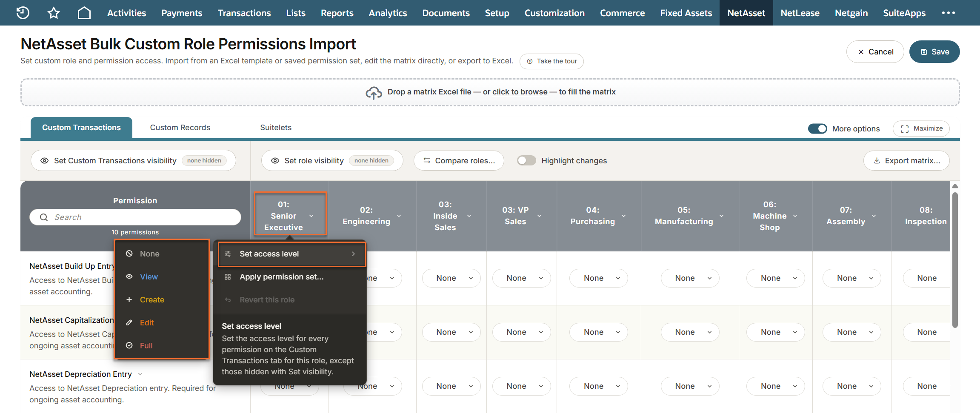Open the 07: Assembly column dropdown arrow

point(874,216)
